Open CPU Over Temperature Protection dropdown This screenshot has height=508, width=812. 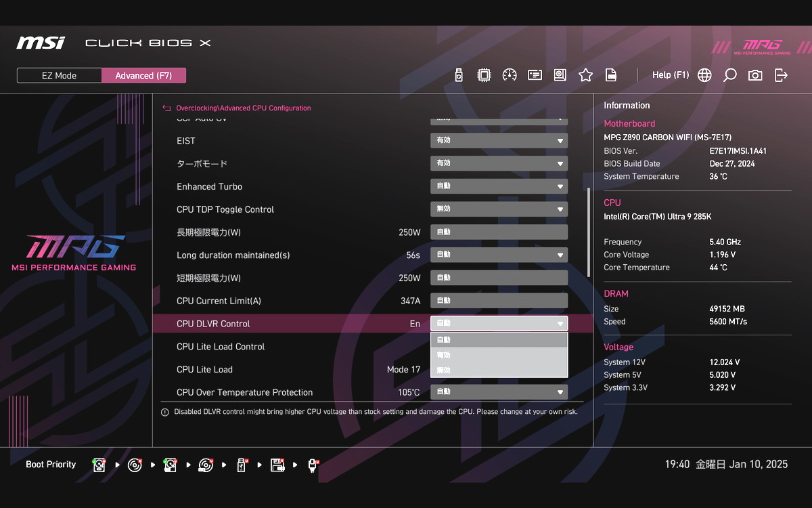[x=499, y=392]
